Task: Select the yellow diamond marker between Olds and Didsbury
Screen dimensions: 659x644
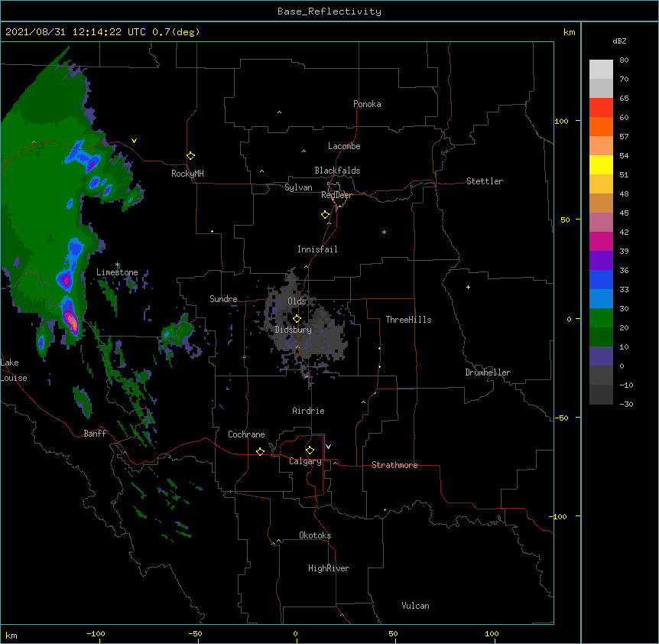Action: pos(297,319)
